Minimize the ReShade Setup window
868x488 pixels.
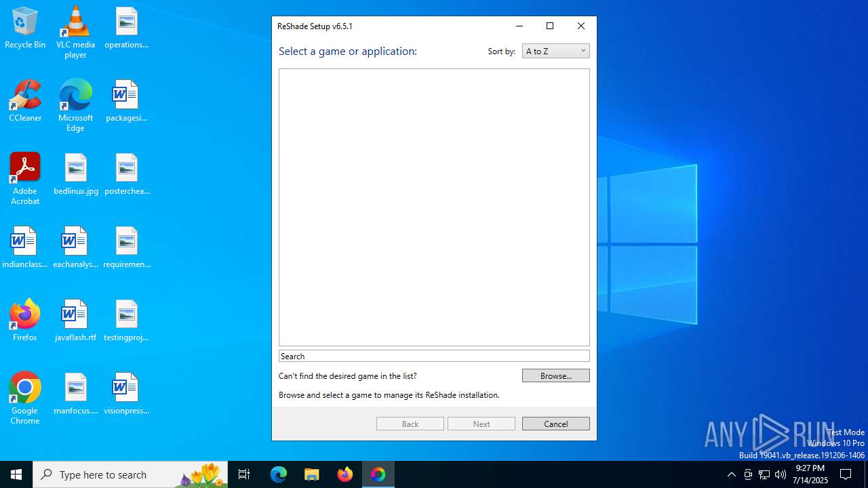pyautogui.click(x=519, y=26)
